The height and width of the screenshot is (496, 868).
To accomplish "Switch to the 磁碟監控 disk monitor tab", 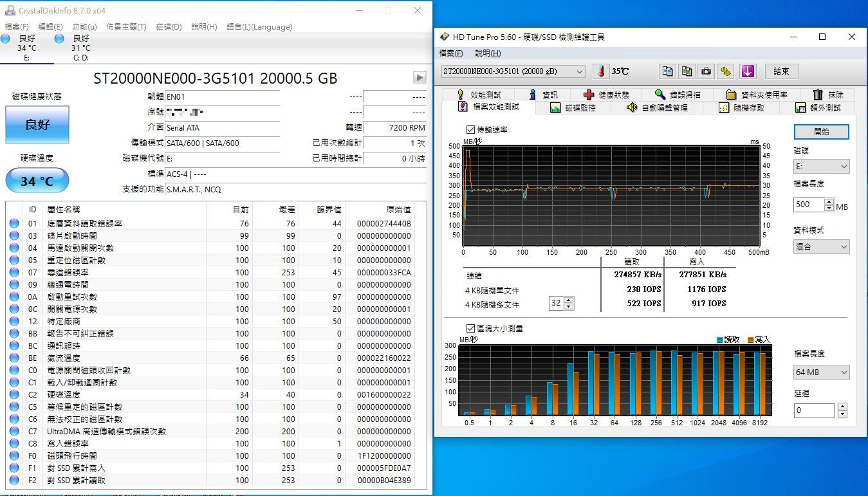I will click(573, 107).
